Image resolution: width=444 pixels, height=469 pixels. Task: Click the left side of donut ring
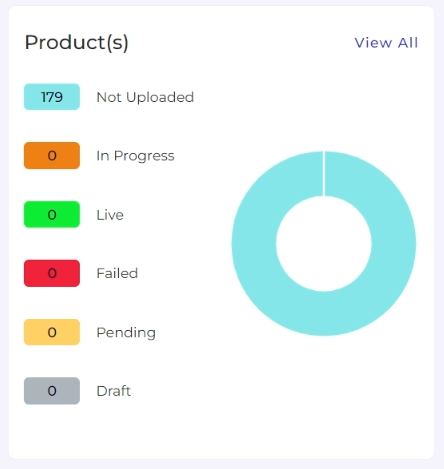pos(254,244)
